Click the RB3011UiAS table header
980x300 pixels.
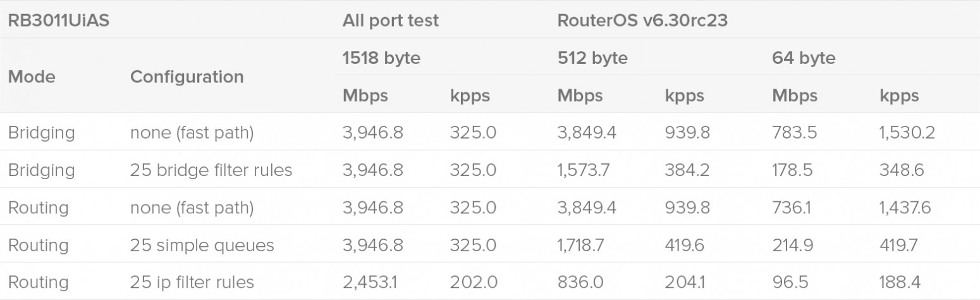pyautogui.click(x=58, y=20)
